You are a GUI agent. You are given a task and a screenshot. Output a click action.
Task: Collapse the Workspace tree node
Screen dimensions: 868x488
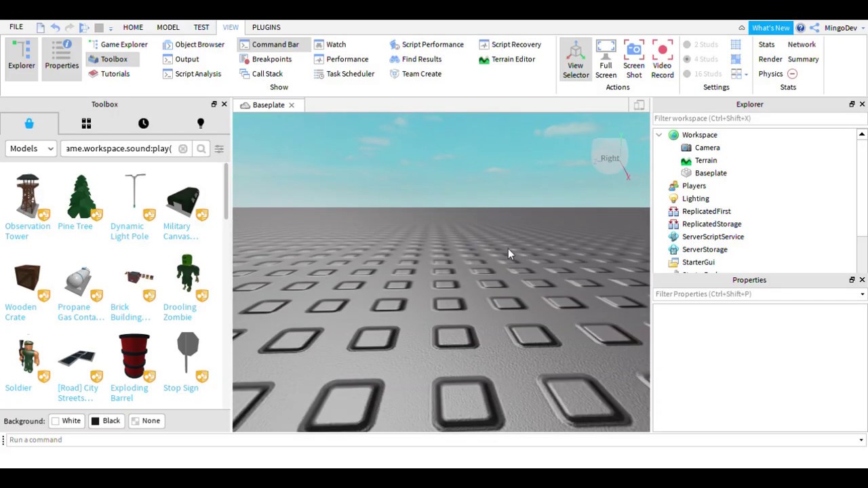pos(658,135)
